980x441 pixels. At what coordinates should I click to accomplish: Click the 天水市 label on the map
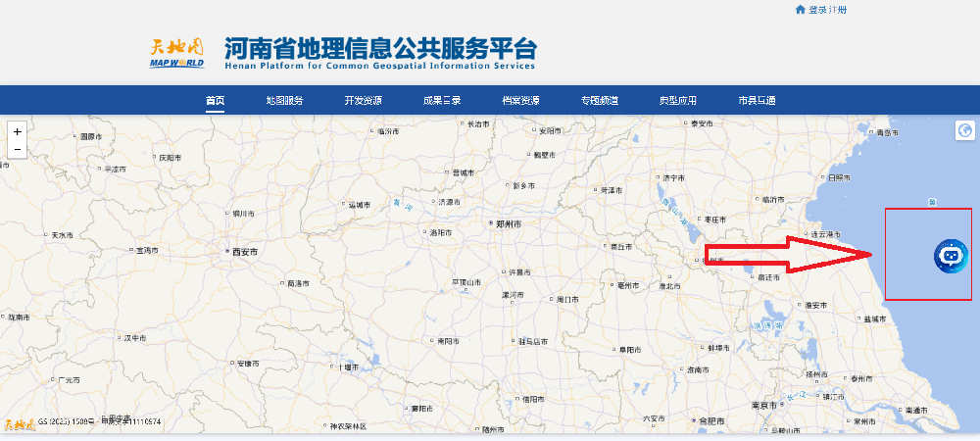62,235
